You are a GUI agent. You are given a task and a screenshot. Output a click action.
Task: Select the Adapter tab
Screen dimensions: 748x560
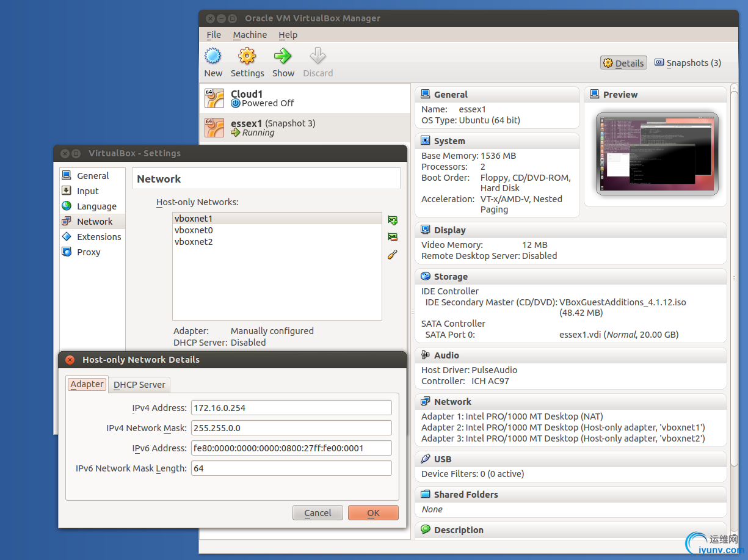87,384
